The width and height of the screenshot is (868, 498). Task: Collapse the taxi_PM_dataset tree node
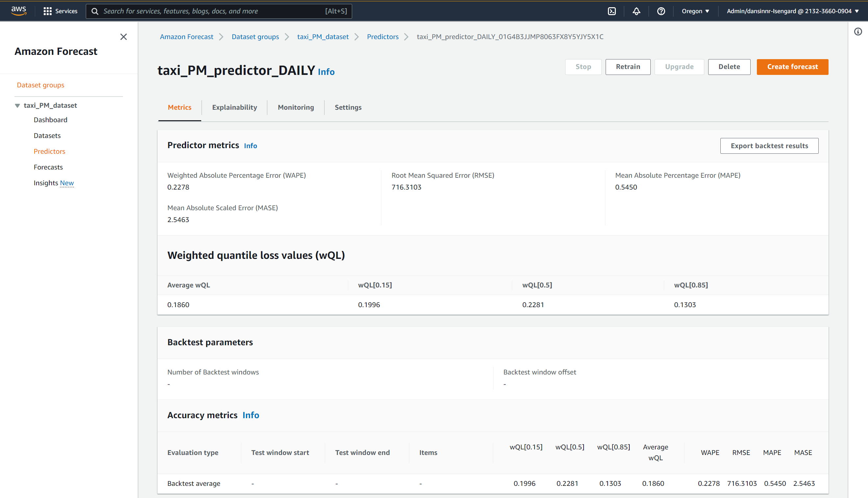pyautogui.click(x=17, y=105)
